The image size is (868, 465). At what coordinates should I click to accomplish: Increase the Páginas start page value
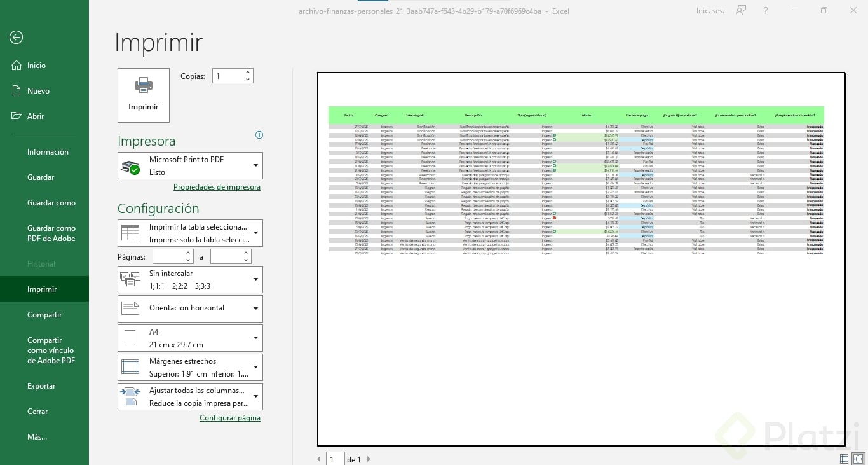189,253
